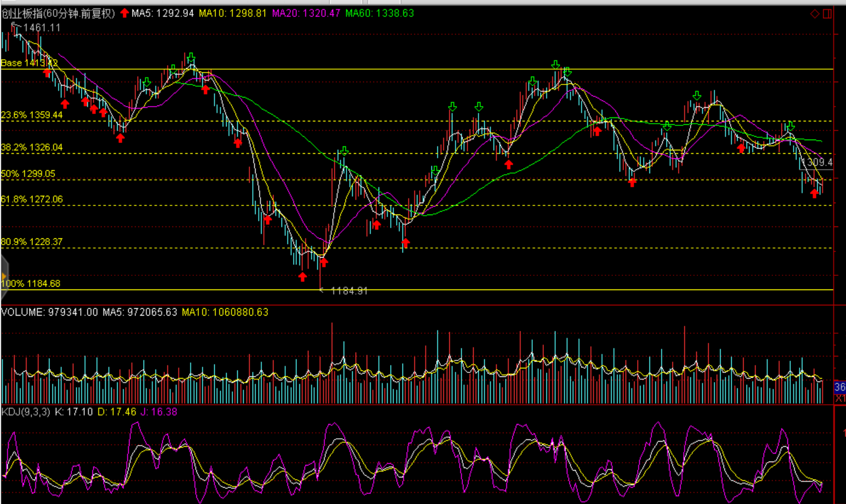Click the VOLUME indicator label
846x504 pixels.
(x=23, y=312)
